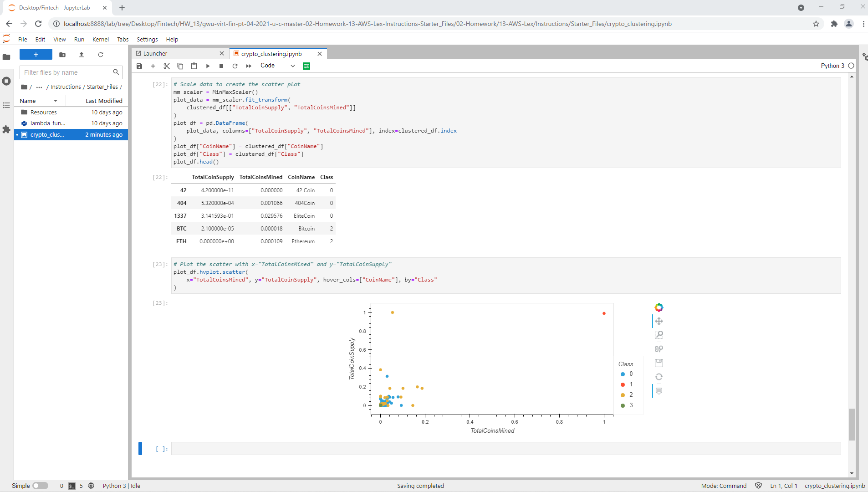Click the blue New Launcher plus button
868x492 pixels.
[36, 55]
